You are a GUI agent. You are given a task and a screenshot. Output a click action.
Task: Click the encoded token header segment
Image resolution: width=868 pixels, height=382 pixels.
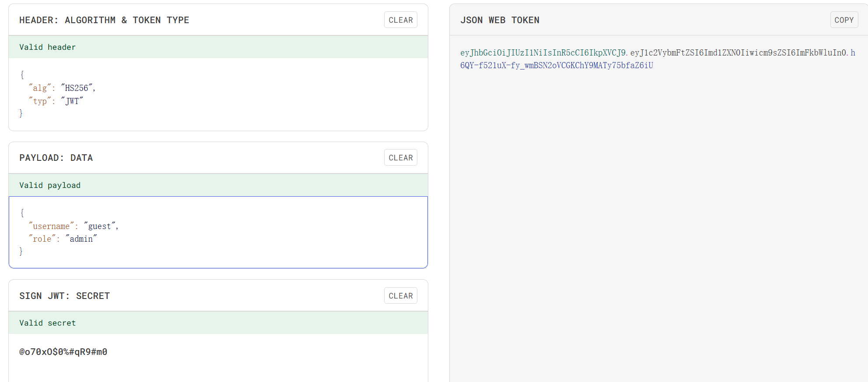(x=542, y=53)
